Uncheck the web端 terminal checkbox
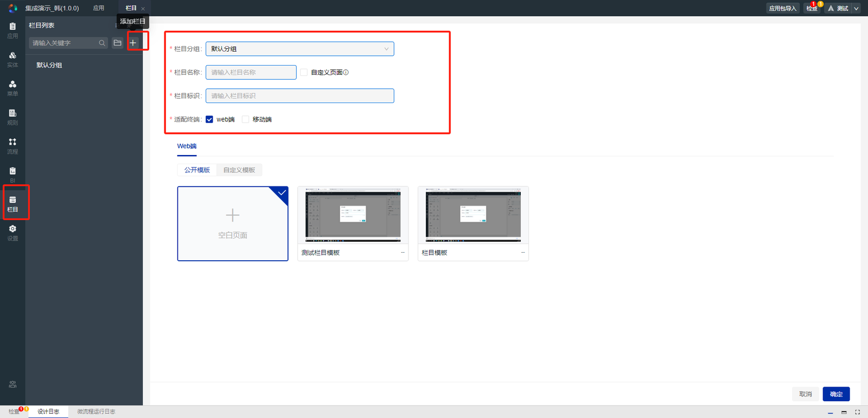Image resolution: width=868 pixels, height=418 pixels. pos(209,119)
